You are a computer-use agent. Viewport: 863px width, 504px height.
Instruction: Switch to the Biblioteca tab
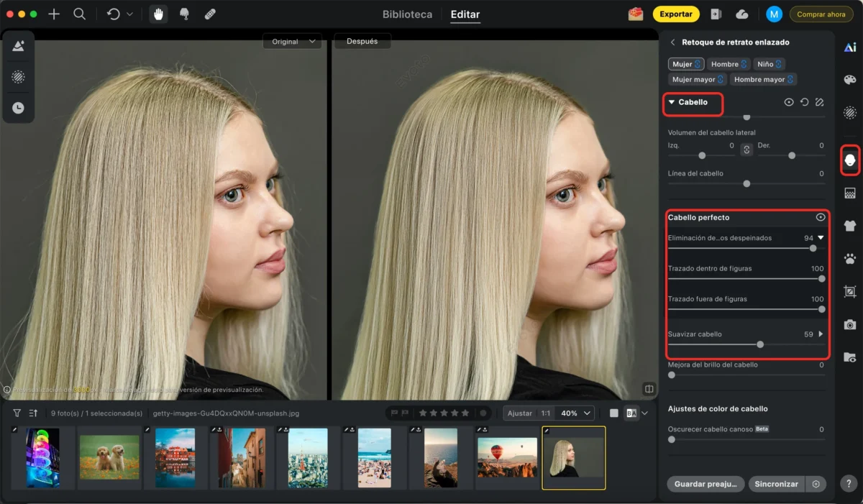[407, 14]
